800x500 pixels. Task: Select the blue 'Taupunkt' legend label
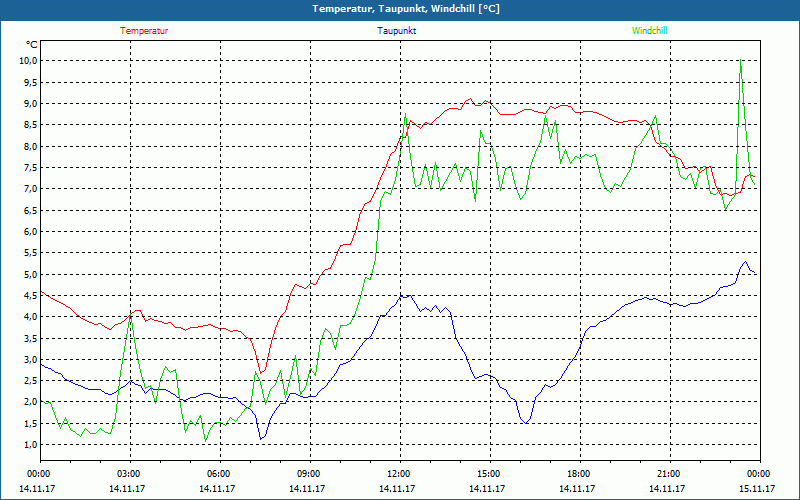(396, 31)
